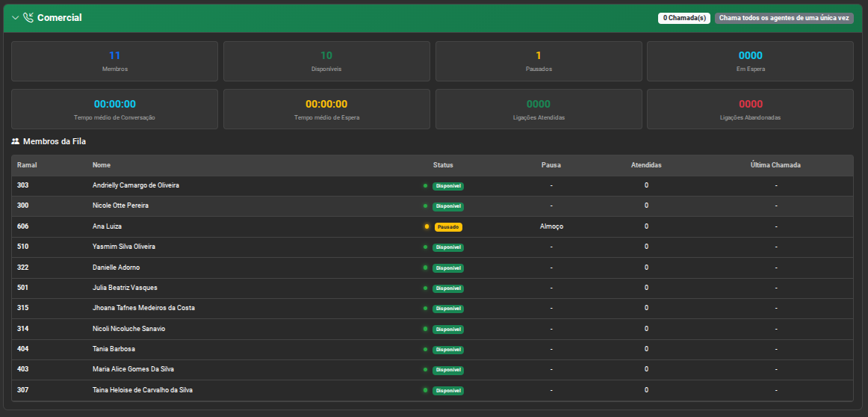This screenshot has width=868, height=417.
Task: Click Disponível badge for Tania Barbosa
Action: (448, 350)
